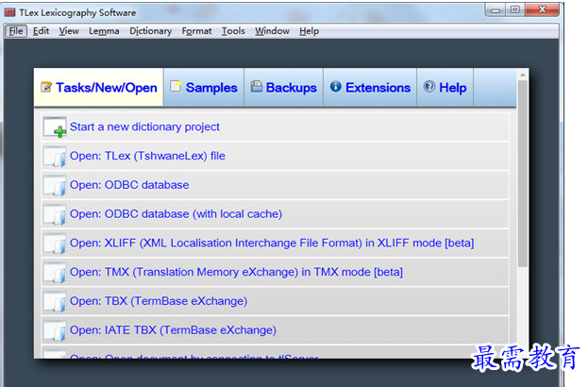Click the TLex (TshwaneLex) file icon

coord(55,157)
